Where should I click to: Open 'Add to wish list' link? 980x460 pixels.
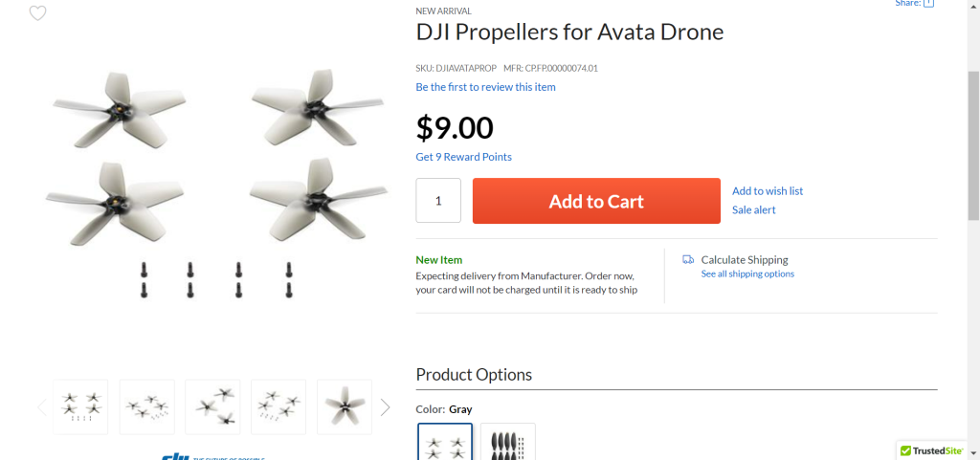point(768,191)
